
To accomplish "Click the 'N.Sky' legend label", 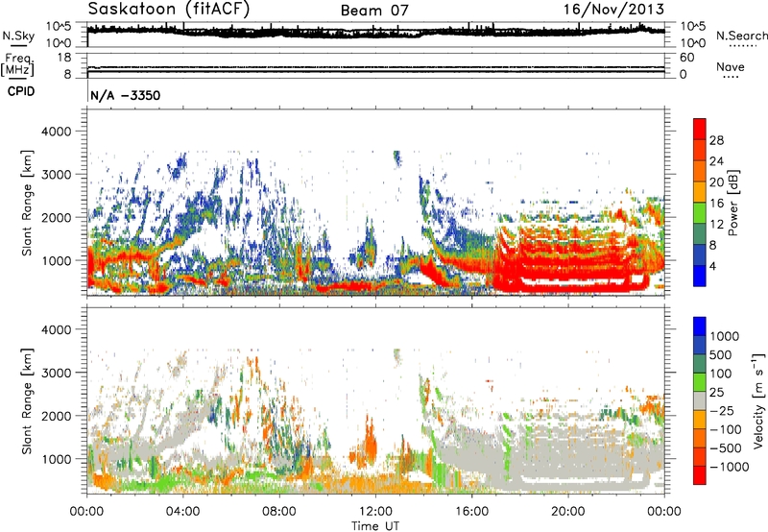I will coord(18,36).
